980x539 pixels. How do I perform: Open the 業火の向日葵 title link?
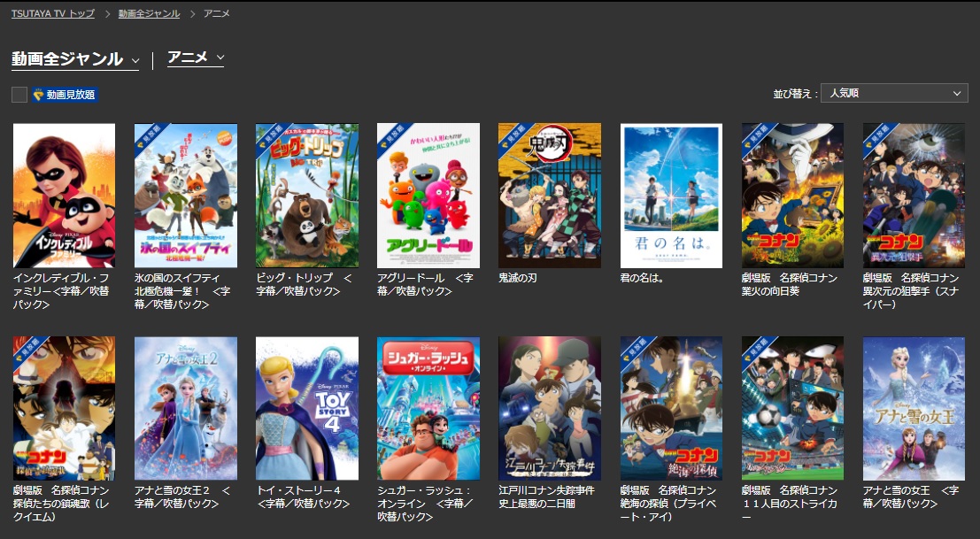(790, 284)
